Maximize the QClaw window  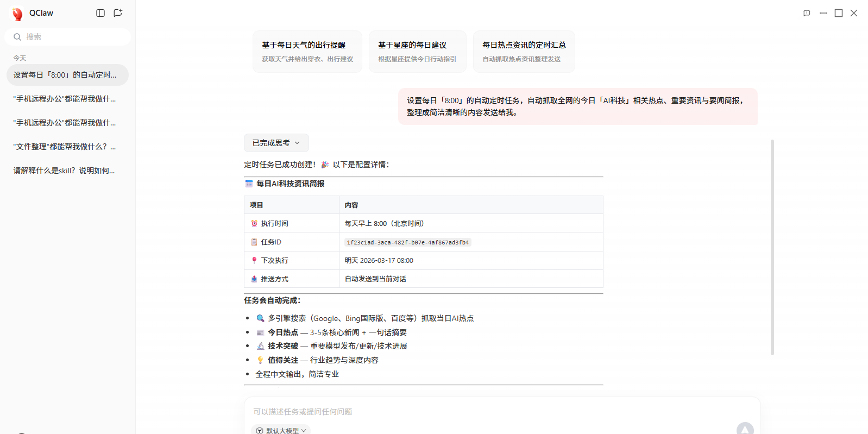(839, 13)
